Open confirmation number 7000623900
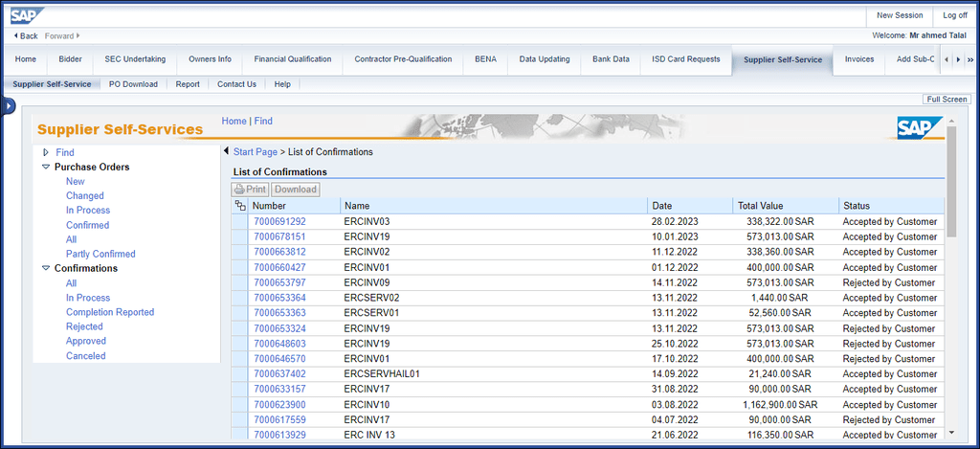This screenshot has height=449, width=980. (280, 405)
